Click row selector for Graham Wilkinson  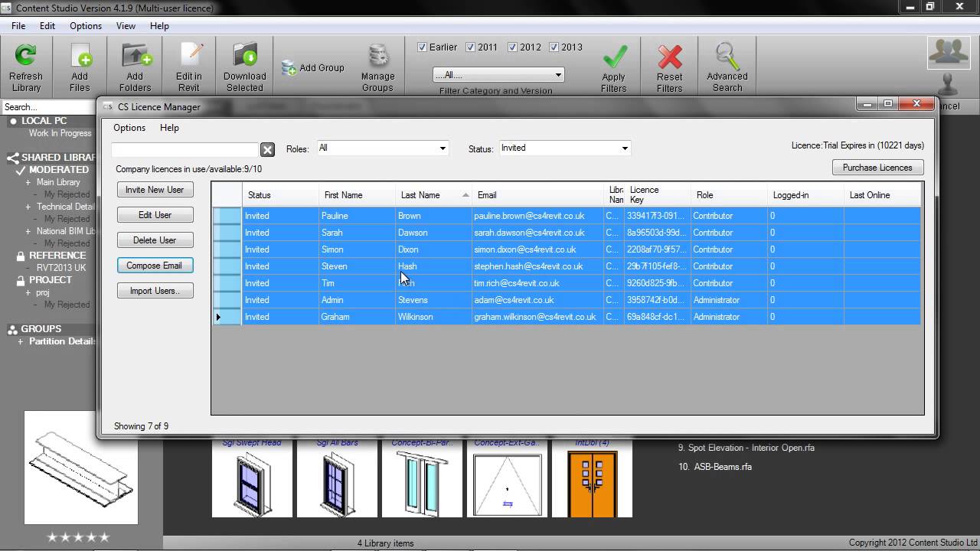tap(227, 317)
